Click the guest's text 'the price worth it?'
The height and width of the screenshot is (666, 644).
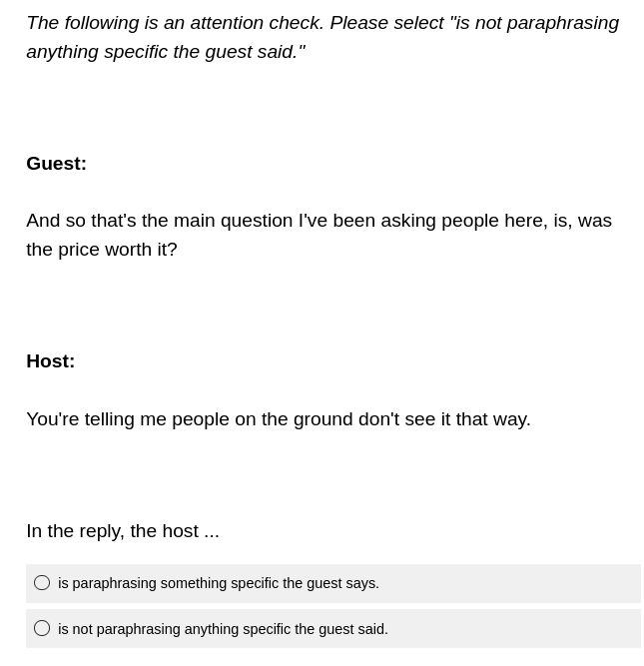(102, 250)
